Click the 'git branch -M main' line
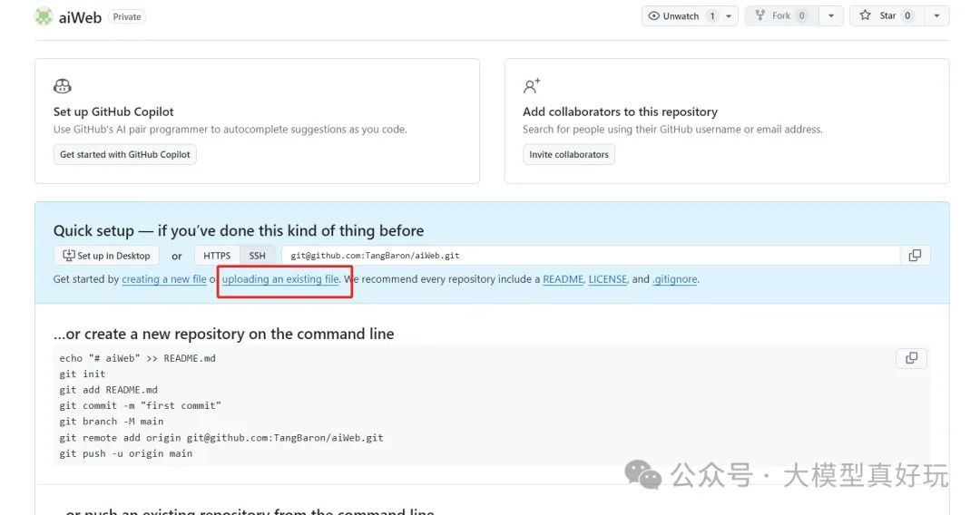This screenshot has width=980, height=515. (112, 422)
